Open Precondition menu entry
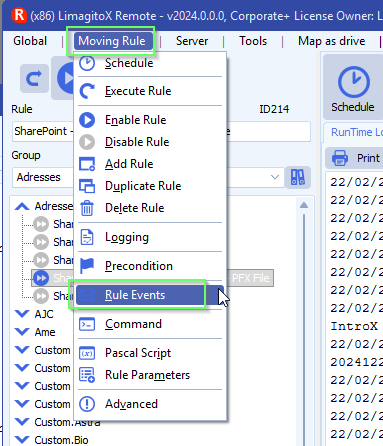 tap(150, 266)
